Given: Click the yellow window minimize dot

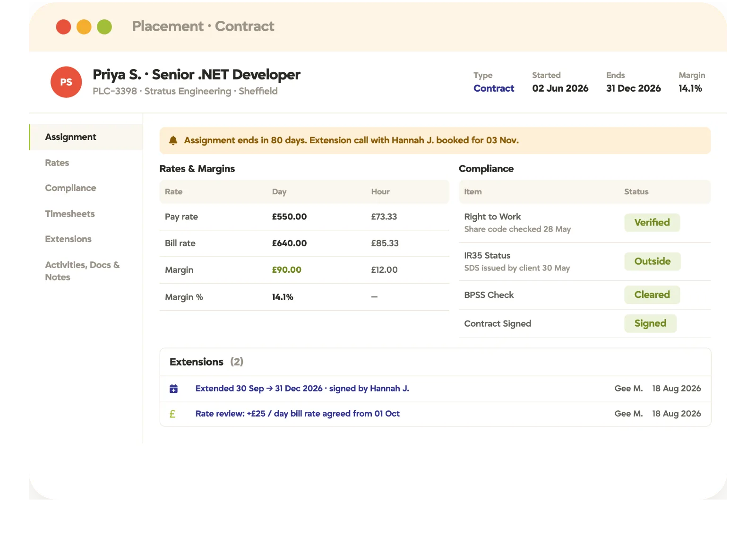Looking at the screenshot, I should 84,27.
